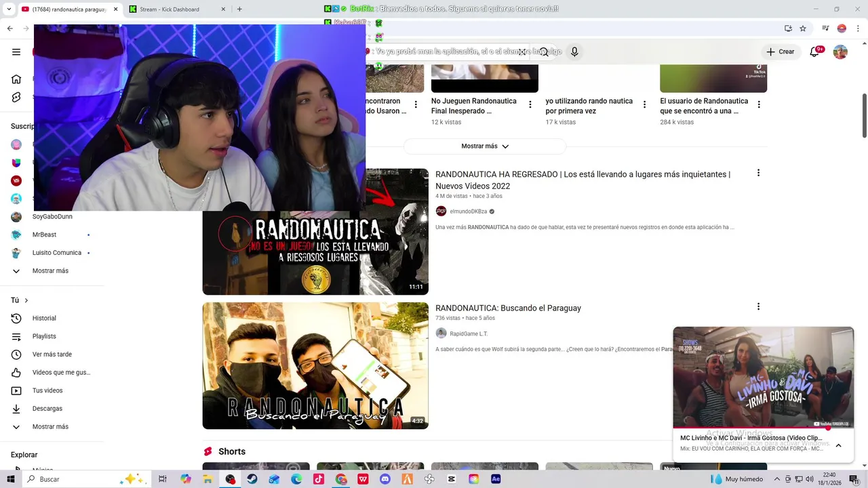The image size is (868, 488).
Task: Close the Kick Dashboard tab
Action: pos(224,9)
